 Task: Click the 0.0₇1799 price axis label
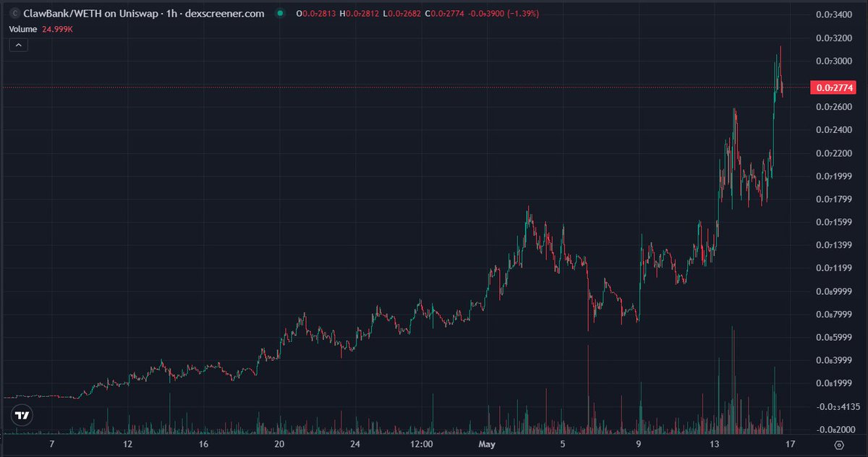pos(835,200)
